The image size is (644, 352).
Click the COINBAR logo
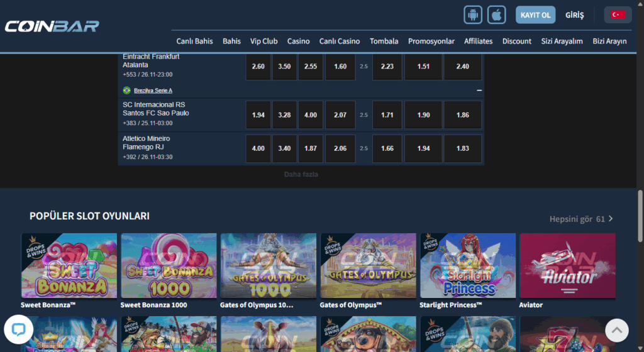tap(52, 26)
